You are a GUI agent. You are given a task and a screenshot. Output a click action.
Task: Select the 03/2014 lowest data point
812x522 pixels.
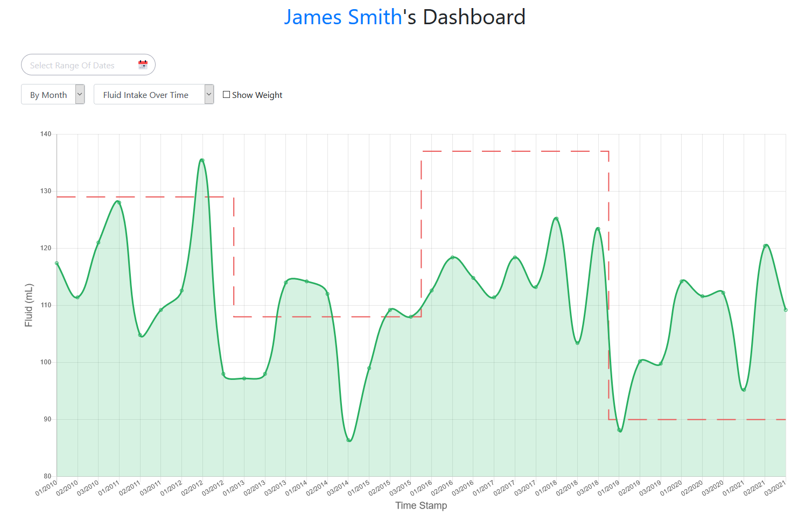point(348,440)
